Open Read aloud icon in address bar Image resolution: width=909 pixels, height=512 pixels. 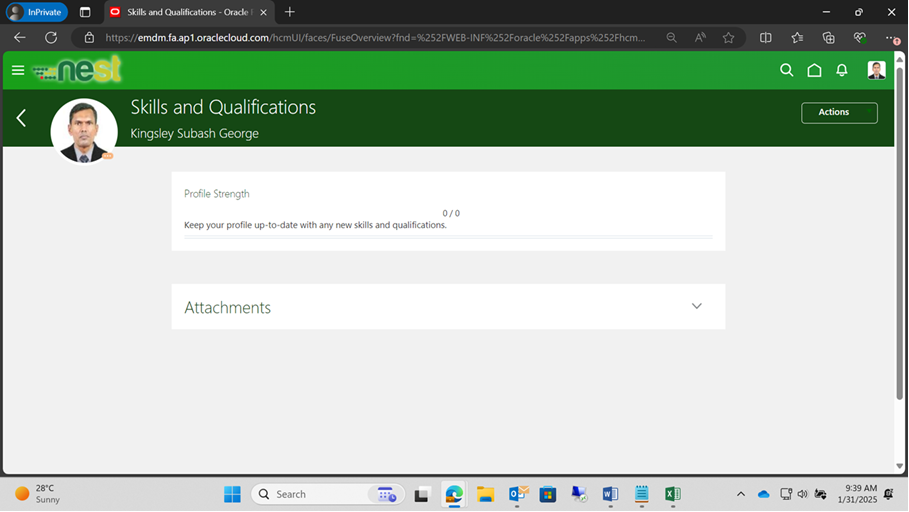(700, 38)
